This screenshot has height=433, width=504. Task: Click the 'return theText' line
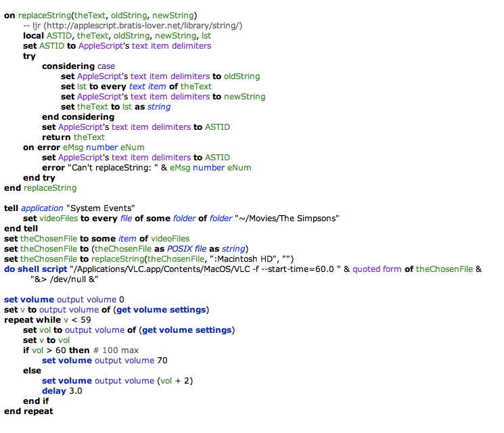[73, 137]
